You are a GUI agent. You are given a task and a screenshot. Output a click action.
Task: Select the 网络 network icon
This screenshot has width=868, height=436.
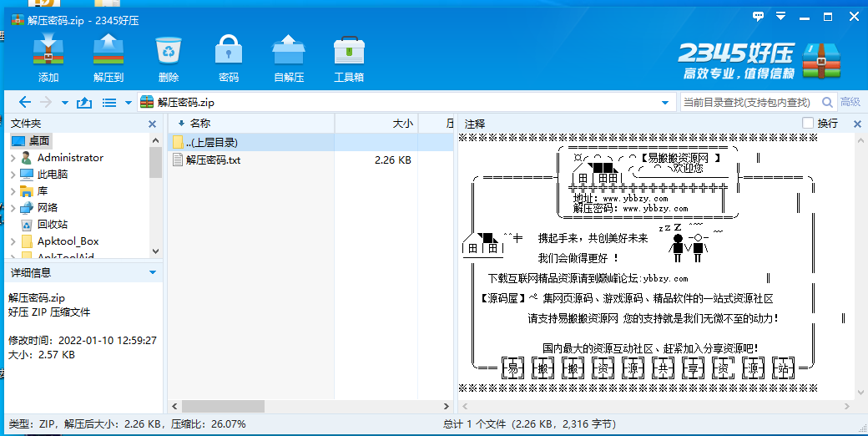tap(27, 208)
